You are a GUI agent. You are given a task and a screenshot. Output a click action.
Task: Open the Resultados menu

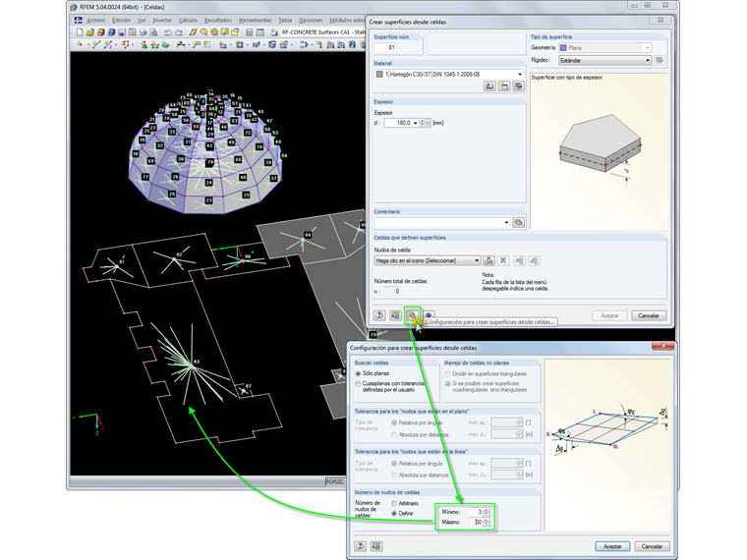coord(218,21)
